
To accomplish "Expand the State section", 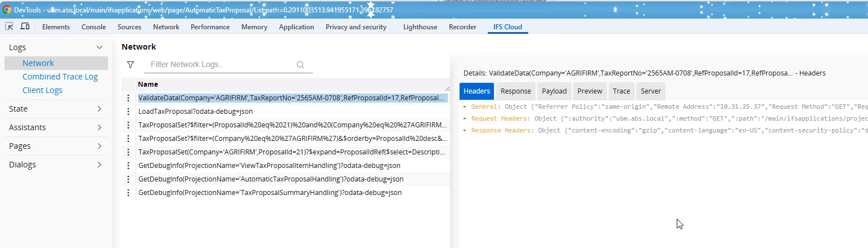I will point(100,109).
